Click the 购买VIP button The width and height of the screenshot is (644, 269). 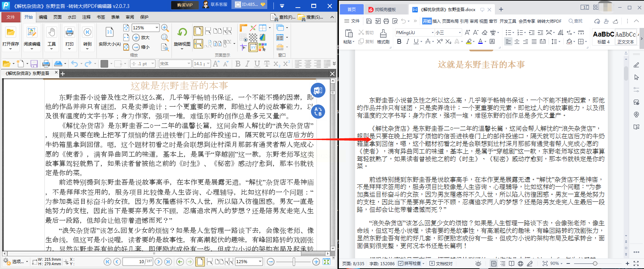[185, 5]
